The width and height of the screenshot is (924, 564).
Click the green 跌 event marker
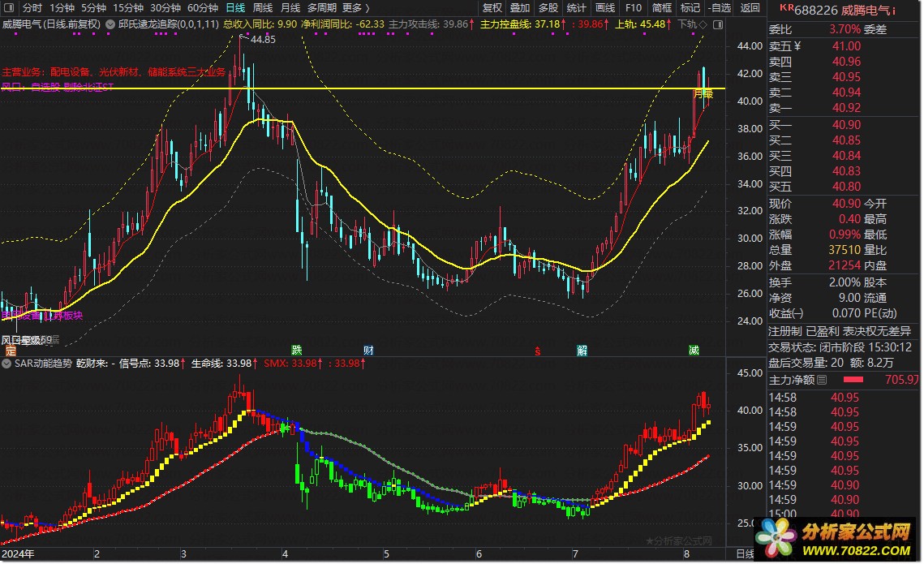pos(296,350)
